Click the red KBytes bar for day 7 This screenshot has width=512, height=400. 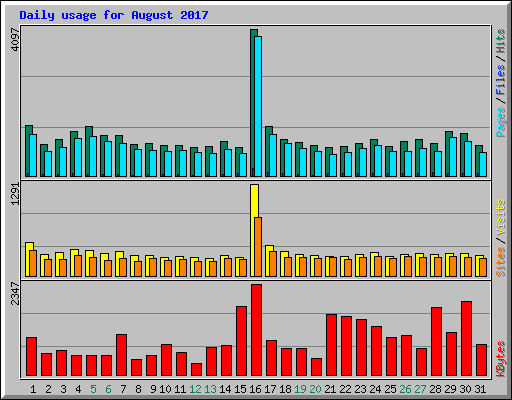pyautogui.click(x=122, y=355)
